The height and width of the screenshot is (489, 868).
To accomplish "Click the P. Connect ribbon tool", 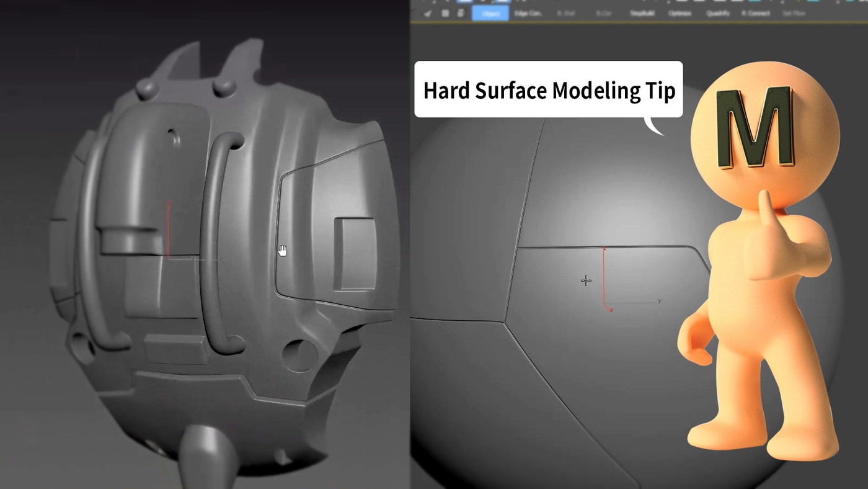I will pos(756,13).
